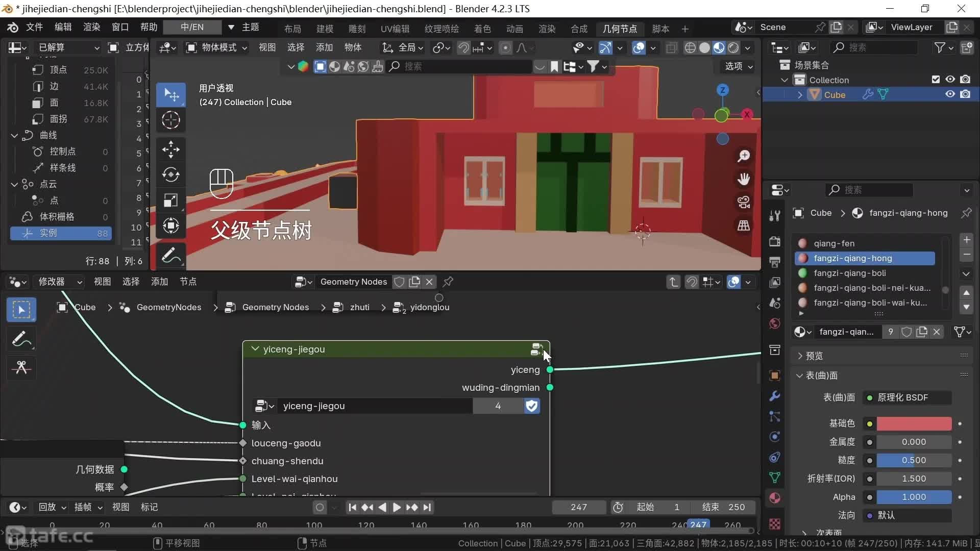Open the Modifiers wrench properties tab
The width and height of the screenshot is (980, 551).
coord(775,396)
